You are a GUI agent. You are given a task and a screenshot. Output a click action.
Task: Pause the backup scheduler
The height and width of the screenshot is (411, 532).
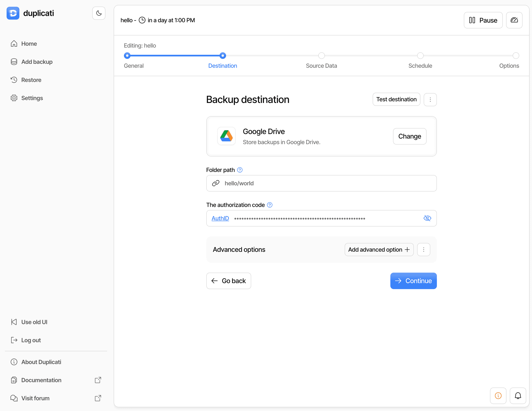pos(483,20)
